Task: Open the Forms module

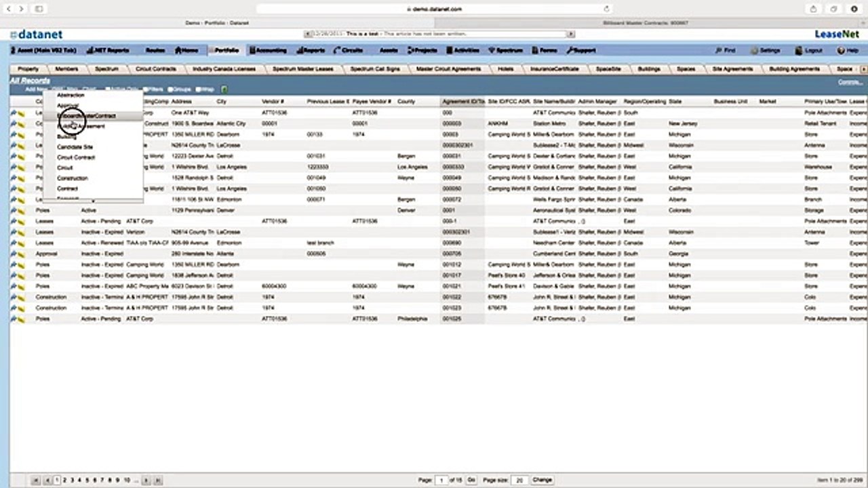Action: 545,50
